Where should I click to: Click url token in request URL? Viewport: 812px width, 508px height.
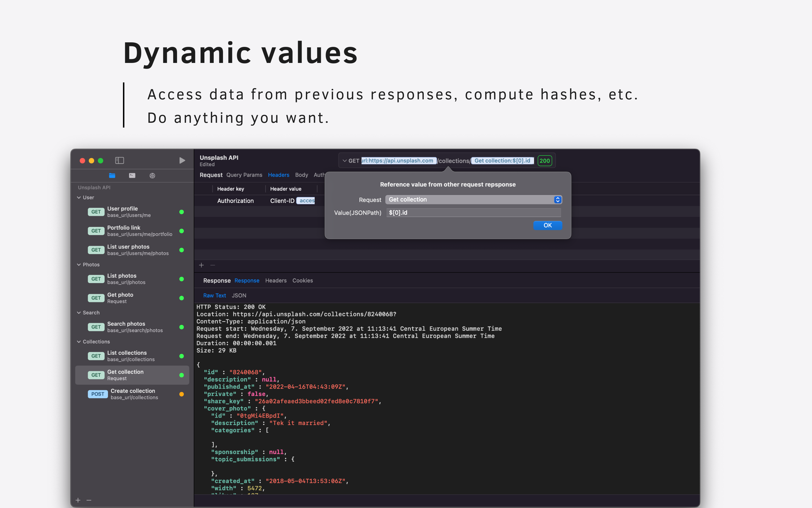pos(399,161)
